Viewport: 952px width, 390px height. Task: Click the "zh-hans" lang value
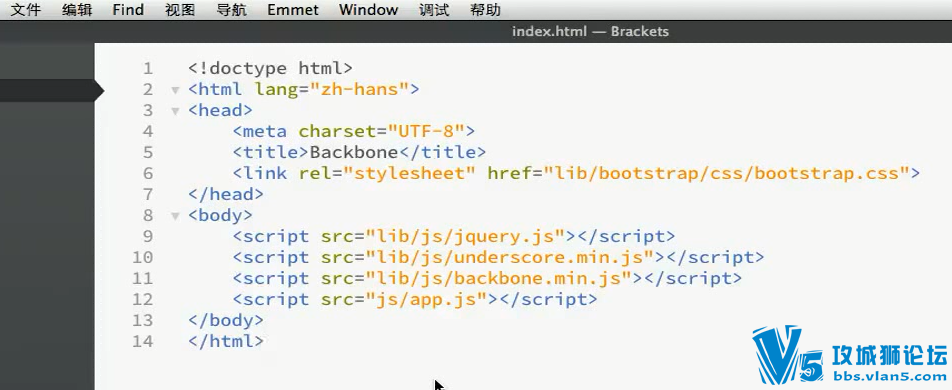359,89
